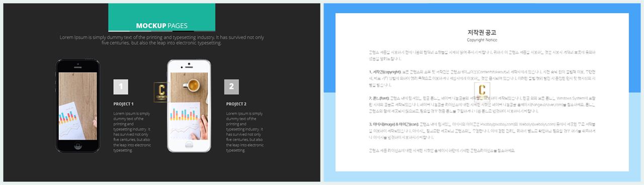Select the white iPhone mockup image
Screen dimensions: 644x185
pyautogui.click(x=189, y=106)
